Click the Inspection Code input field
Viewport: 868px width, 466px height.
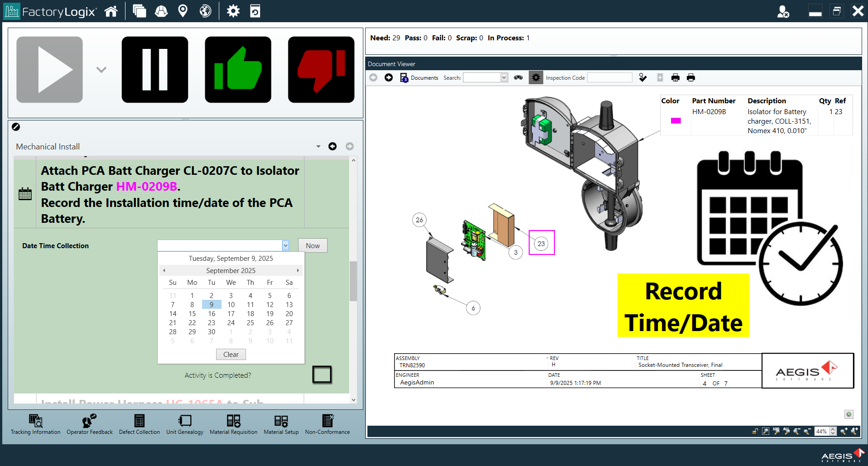tap(609, 78)
